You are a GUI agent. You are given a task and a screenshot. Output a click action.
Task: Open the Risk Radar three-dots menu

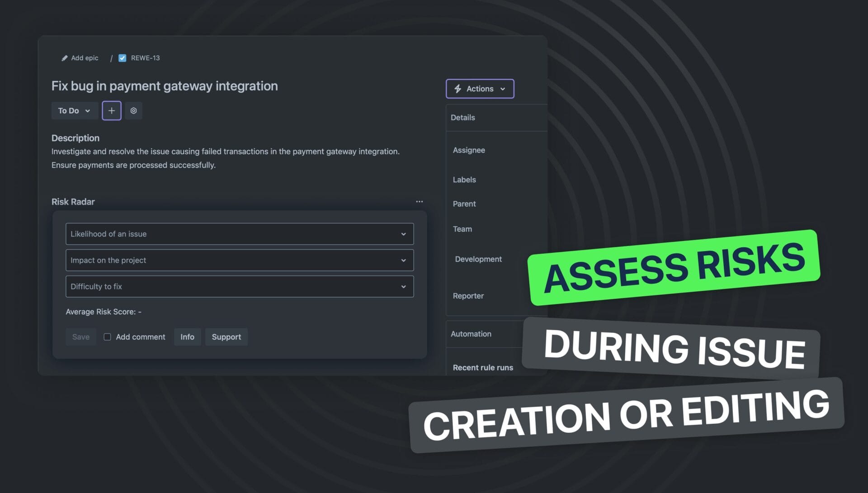pos(419,202)
